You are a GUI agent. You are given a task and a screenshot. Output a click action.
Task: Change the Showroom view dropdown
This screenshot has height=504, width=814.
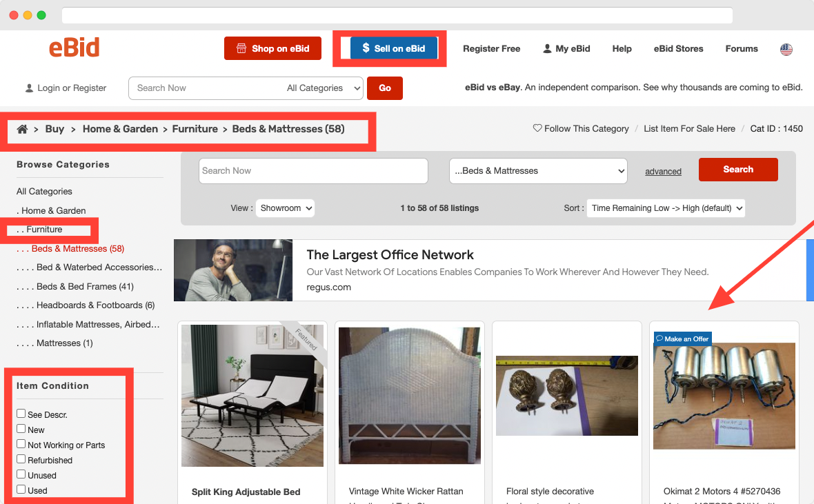[285, 208]
